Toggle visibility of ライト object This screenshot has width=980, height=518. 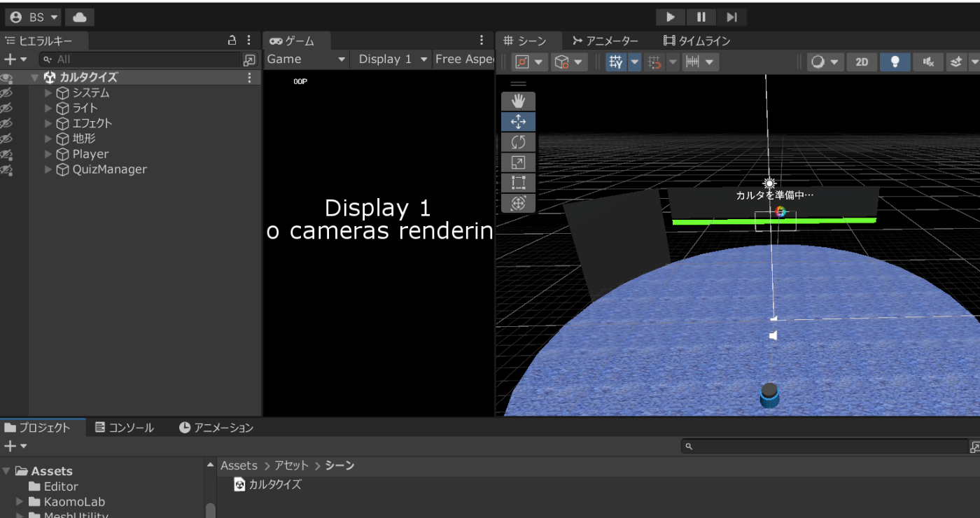(x=6, y=108)
